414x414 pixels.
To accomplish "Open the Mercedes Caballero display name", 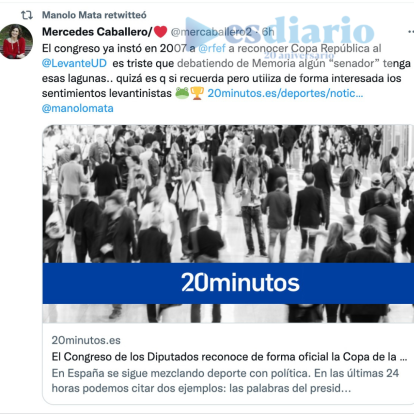I will point(97,32).
